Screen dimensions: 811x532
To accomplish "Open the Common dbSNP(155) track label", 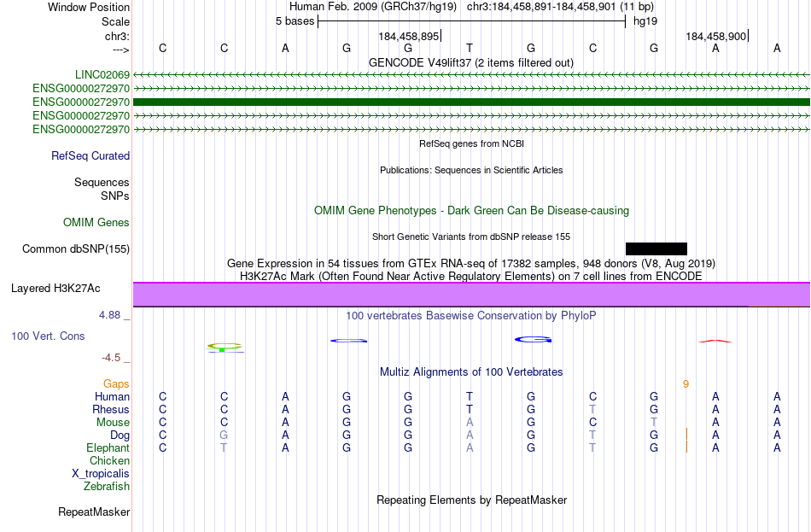I will tap(76, 249).
